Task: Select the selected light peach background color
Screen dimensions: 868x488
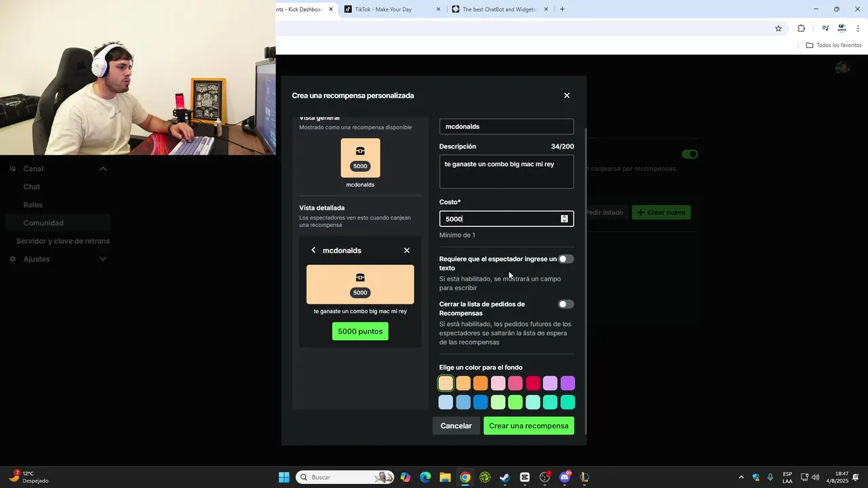Action: coord(446,384)
